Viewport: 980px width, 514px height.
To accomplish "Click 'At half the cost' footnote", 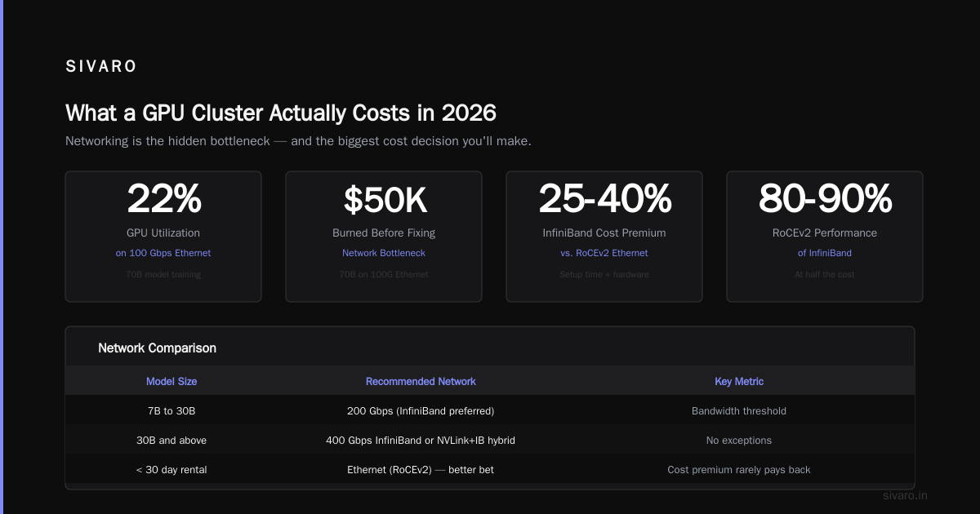I will coord(825,274).
